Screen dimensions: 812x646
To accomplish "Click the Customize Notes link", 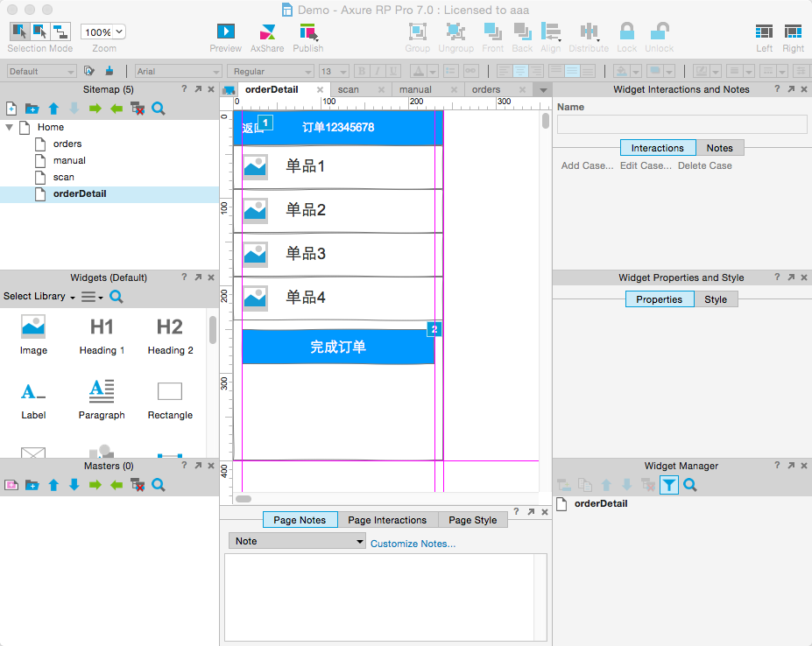I will point(413,544).
